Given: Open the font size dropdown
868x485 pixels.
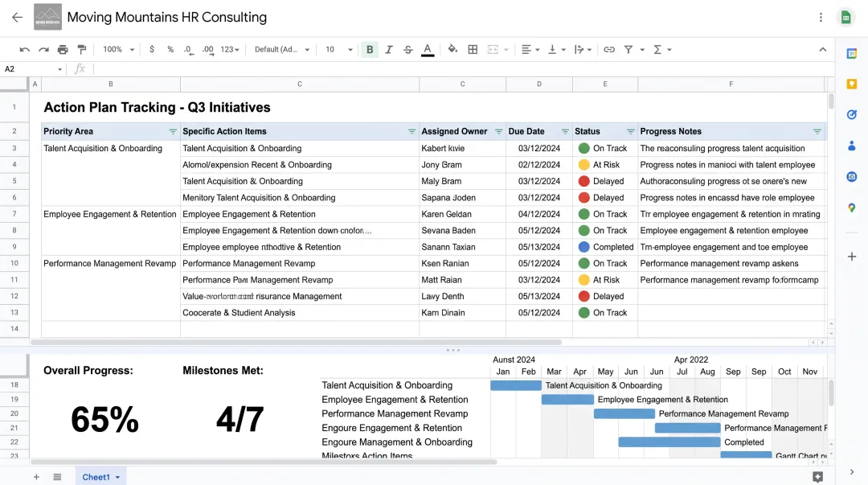Looking at the screenshot, I should tap(339, 50).
